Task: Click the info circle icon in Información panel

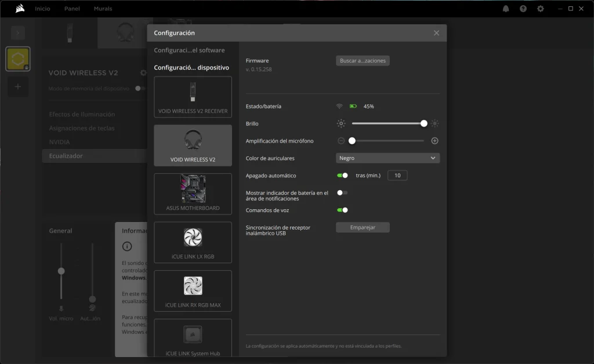Action: [x=127, y=246]
